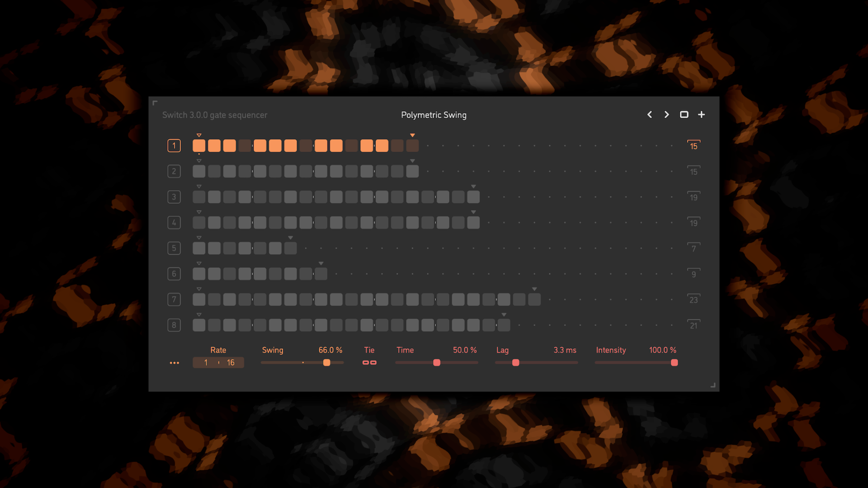Toggle the Tie link icon
The width and height of the screenshot is (868, 488).
click(x=369, y=363)
